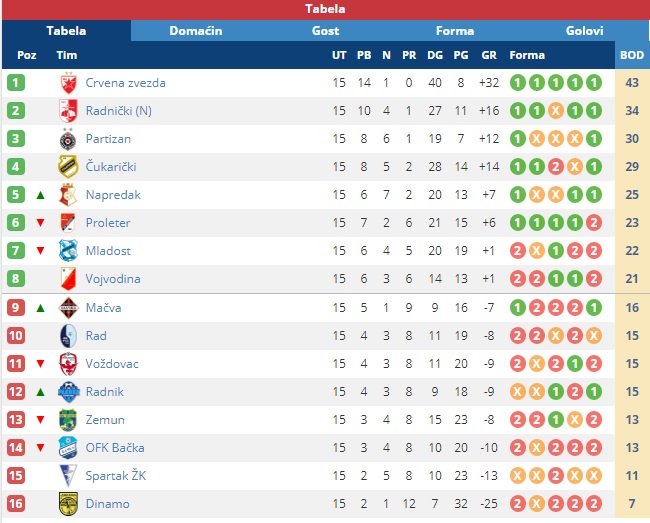Viewport: 650px width, 523px height.
Task: Click the Vojvodina club crest icon
Action: coord(68,279)
